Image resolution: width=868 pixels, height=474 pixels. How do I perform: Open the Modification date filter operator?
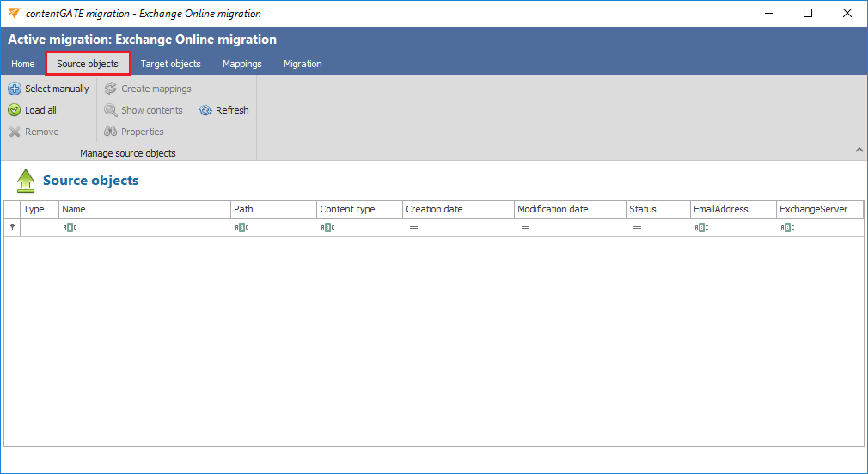click(x=525, y=228)
